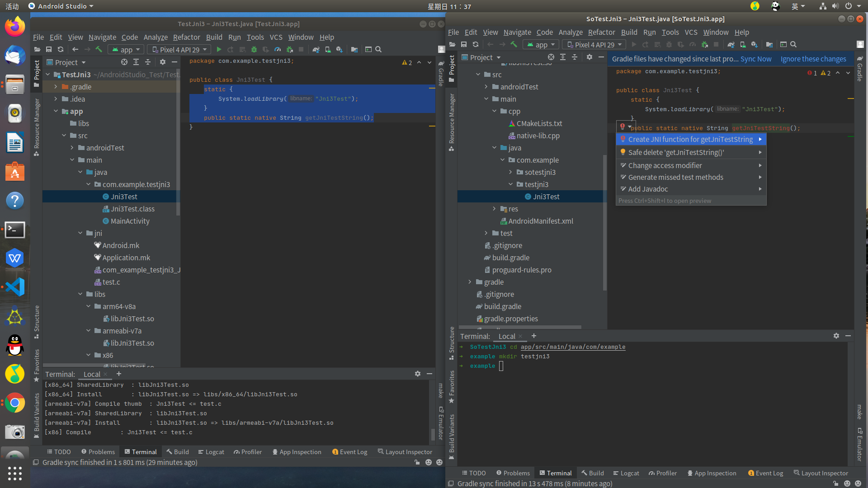
Task: Run app with green play button in TestJni3
Action: point(219,50)
